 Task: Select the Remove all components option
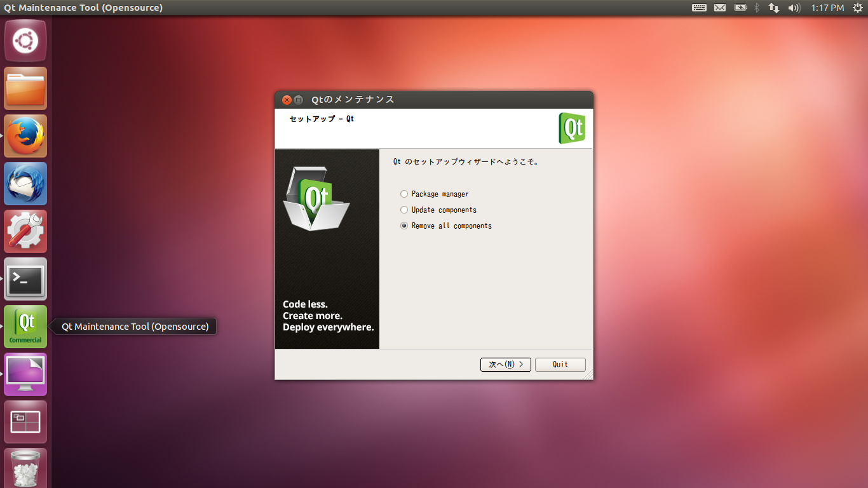404,226
